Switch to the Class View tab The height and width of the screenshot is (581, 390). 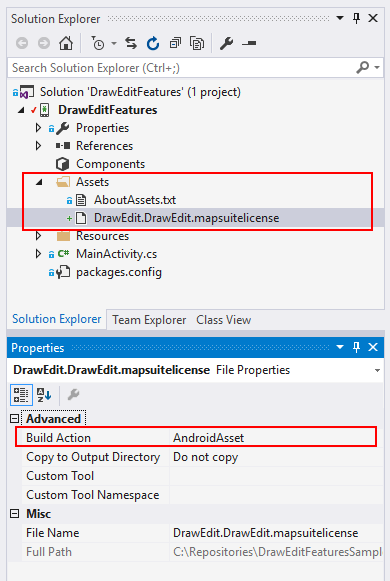[x=223, y=320]
